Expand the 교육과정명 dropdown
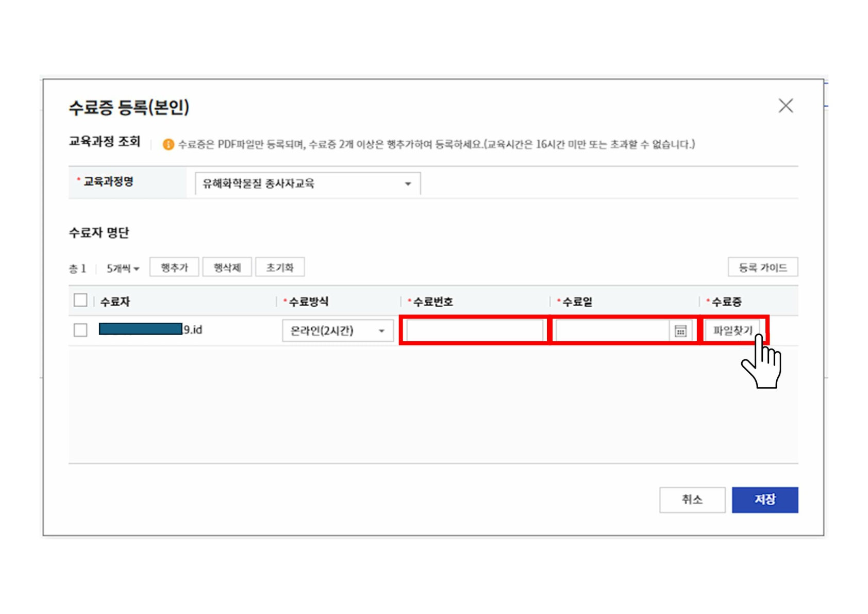The width and height of the screenshot is (868, 614). coord(307,184)
